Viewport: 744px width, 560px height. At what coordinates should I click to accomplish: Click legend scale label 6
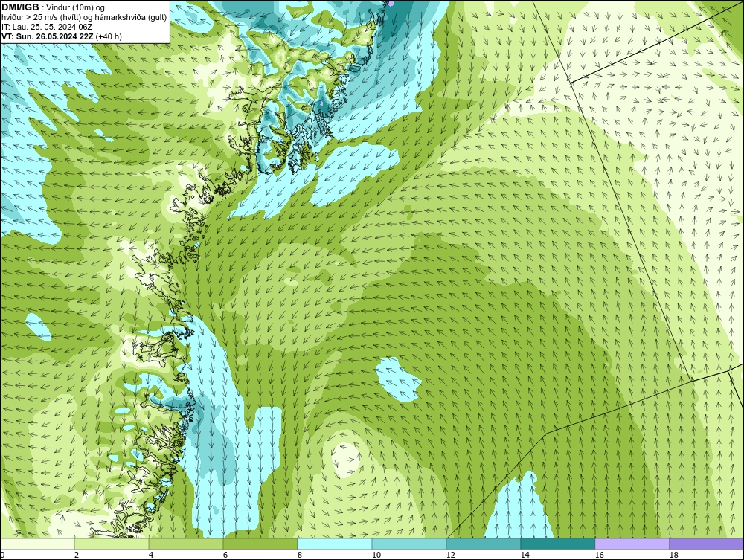coord(225,555)
